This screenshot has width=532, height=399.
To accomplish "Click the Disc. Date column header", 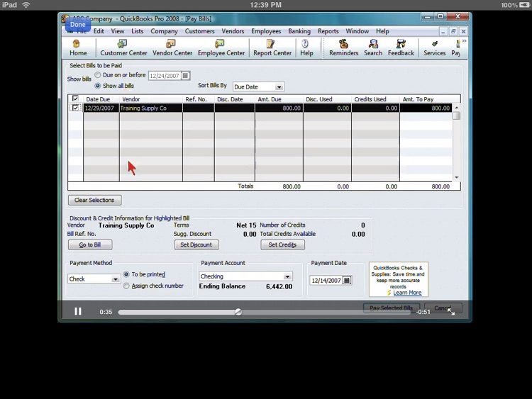I will tap(235, 99).
